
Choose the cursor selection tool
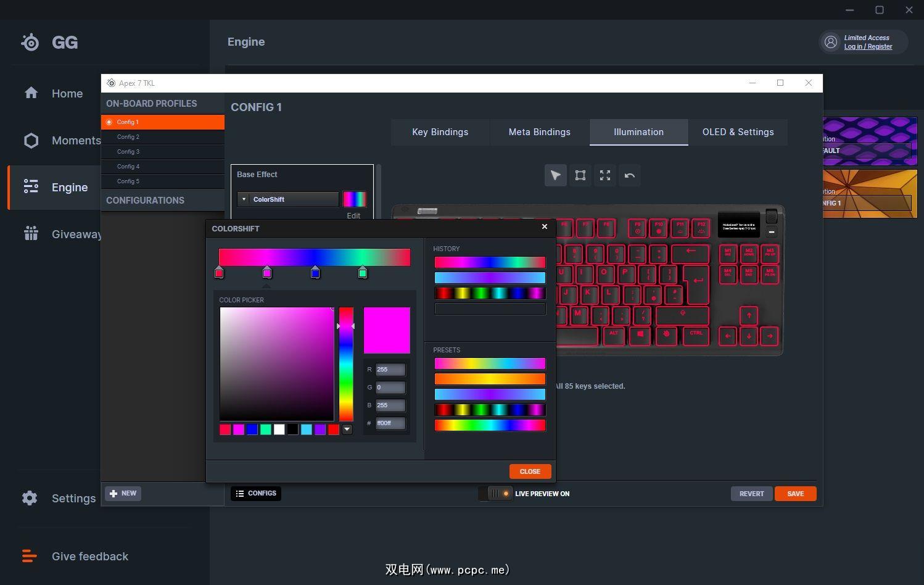tap(556, 175)
